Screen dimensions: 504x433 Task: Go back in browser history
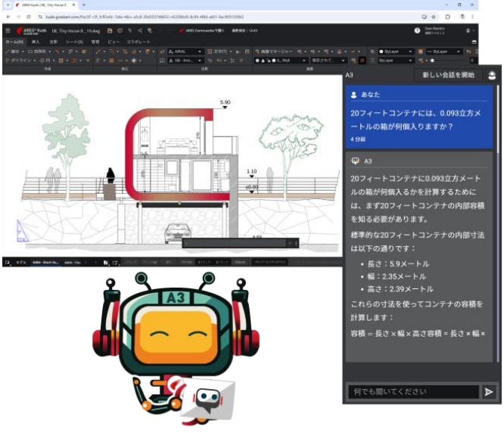click(x=8, y=17)
